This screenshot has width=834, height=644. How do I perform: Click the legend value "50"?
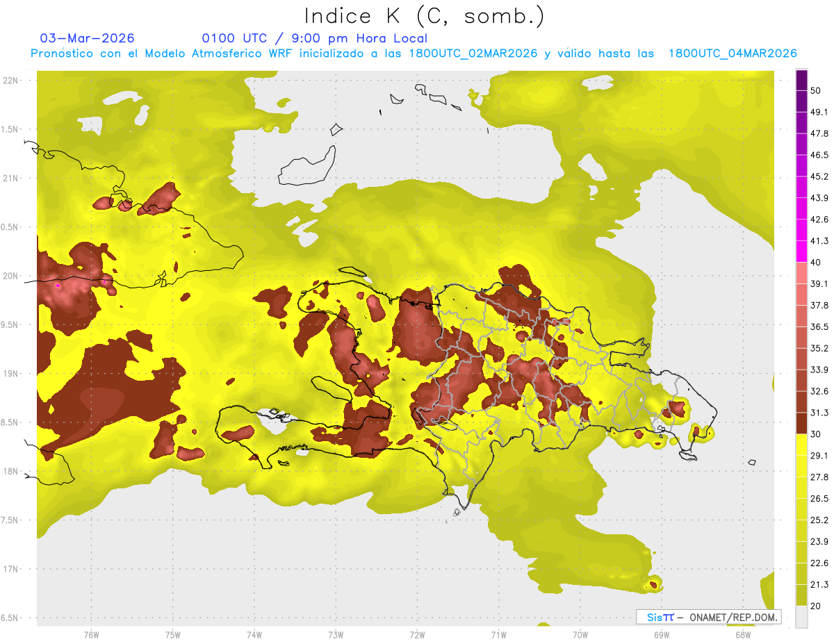tap(815, 91)
